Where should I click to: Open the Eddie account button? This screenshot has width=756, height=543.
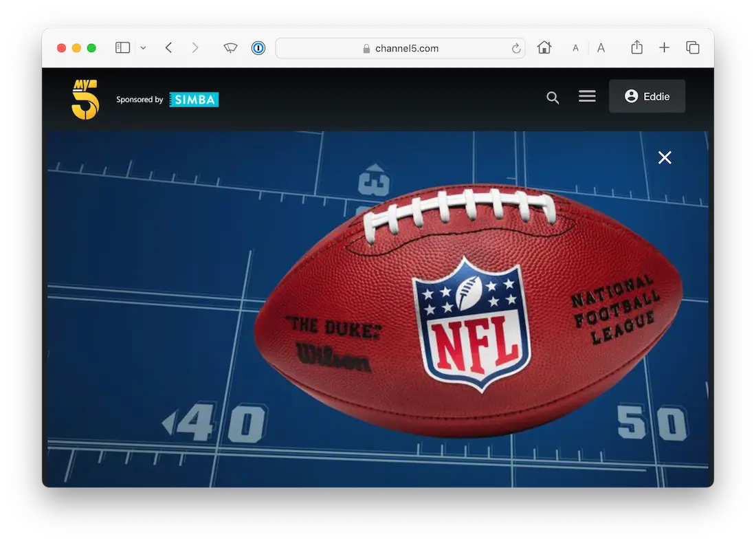coord(647,96)
